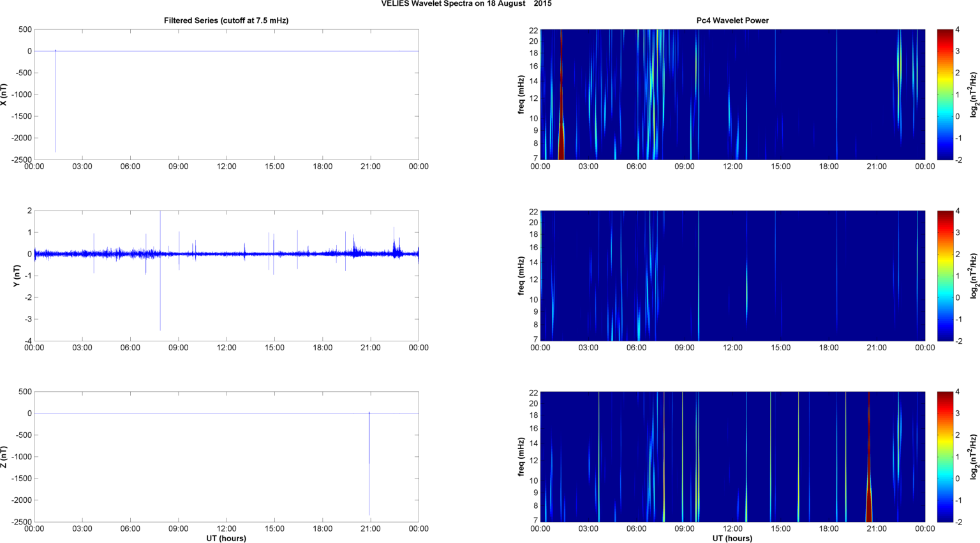Click the colorbar beside the X wavelet spectrum
The height and width of the screenshot is (543, 980).
[x=945, y=94]
